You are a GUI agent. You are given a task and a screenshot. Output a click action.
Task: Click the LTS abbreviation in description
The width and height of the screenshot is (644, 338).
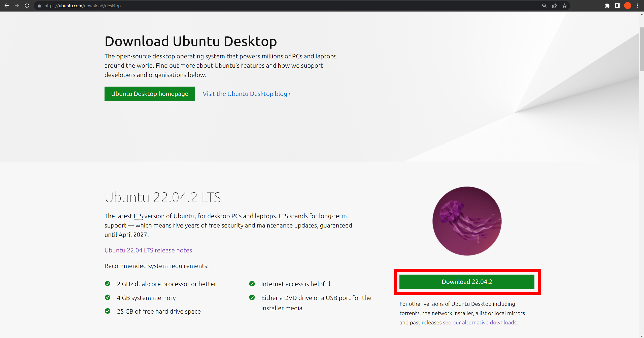coord(138,216)
